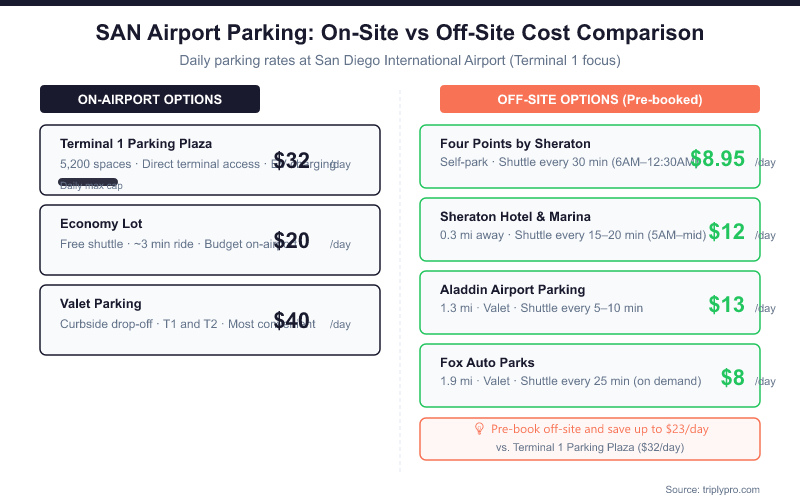Select the Sheraton Hotel & Marina title

(515, 216)
